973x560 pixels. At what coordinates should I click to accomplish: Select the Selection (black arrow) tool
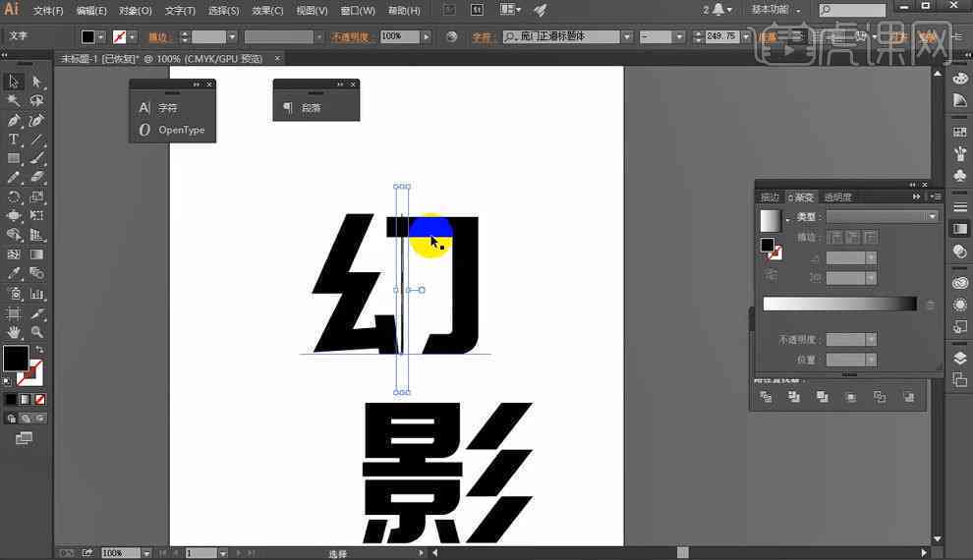[13, 82]
